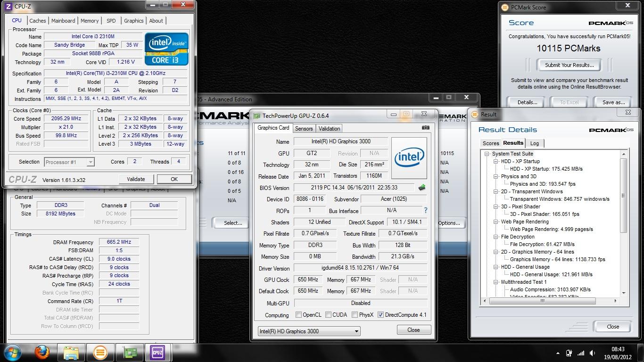Collapse the File Decryption node
The width and height of the screenshot is (644, 362).
pyautogui.click(x=496, y=237)
